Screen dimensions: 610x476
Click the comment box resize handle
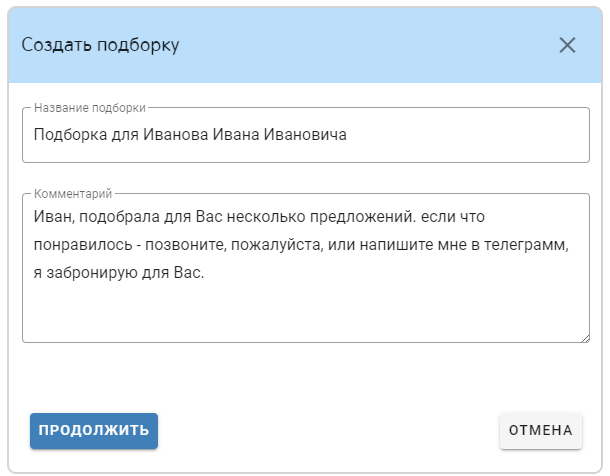tap(584, 337)
